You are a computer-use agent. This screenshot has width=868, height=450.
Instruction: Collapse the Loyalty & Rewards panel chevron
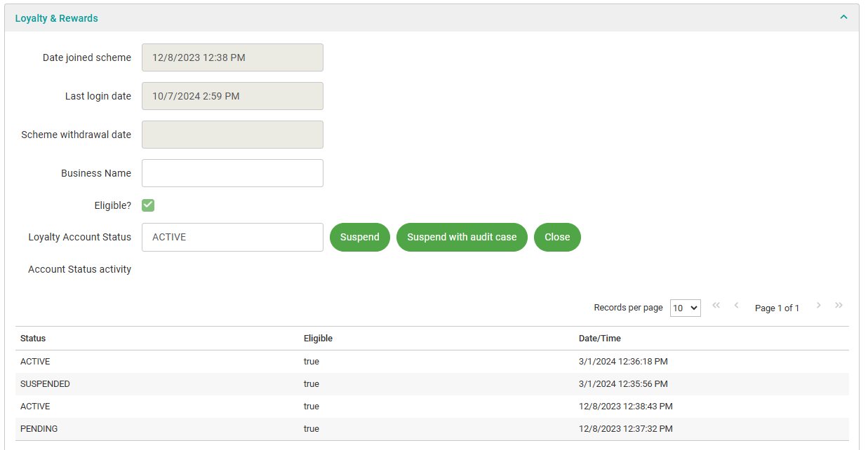[843, 18]
